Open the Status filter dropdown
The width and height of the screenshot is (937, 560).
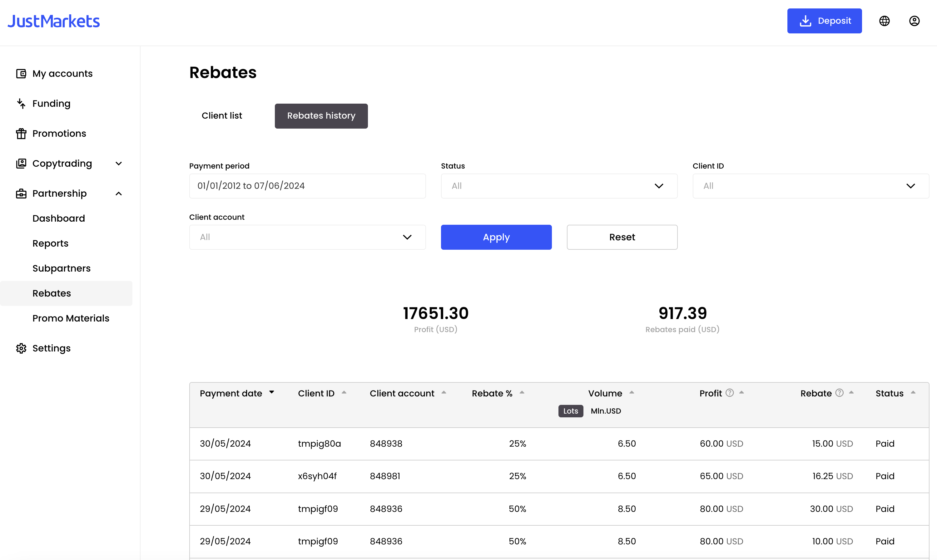tap(559, 186)
